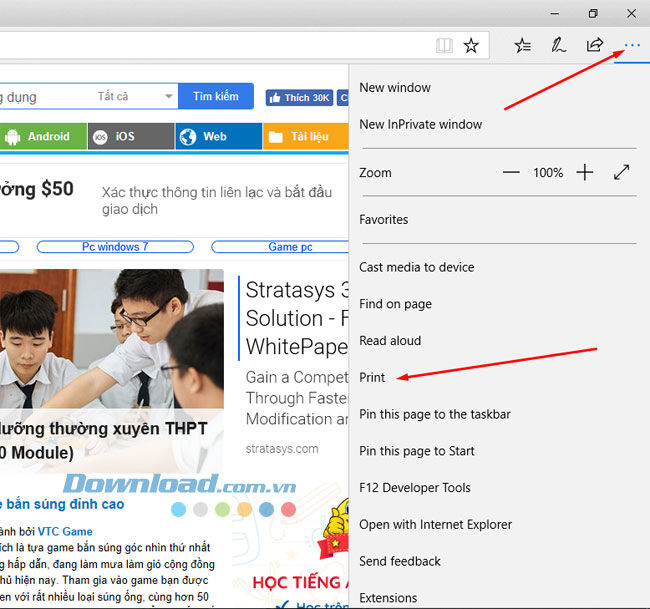Open the Android category tab

(42, 137)
